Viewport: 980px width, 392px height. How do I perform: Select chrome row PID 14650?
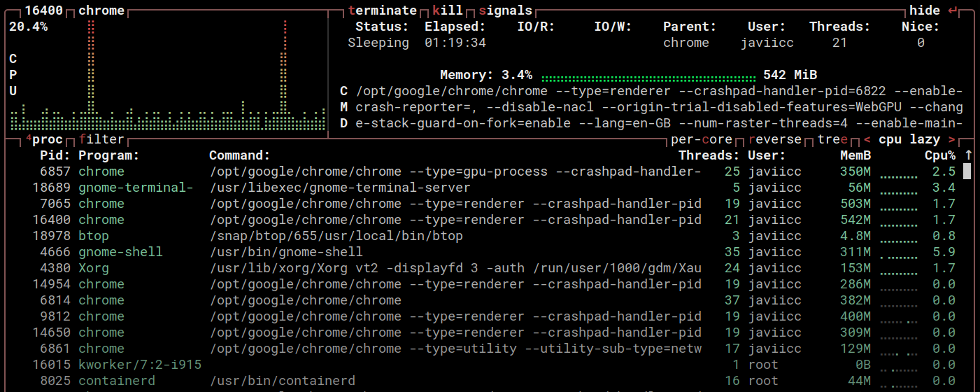[x=482, y=332]
